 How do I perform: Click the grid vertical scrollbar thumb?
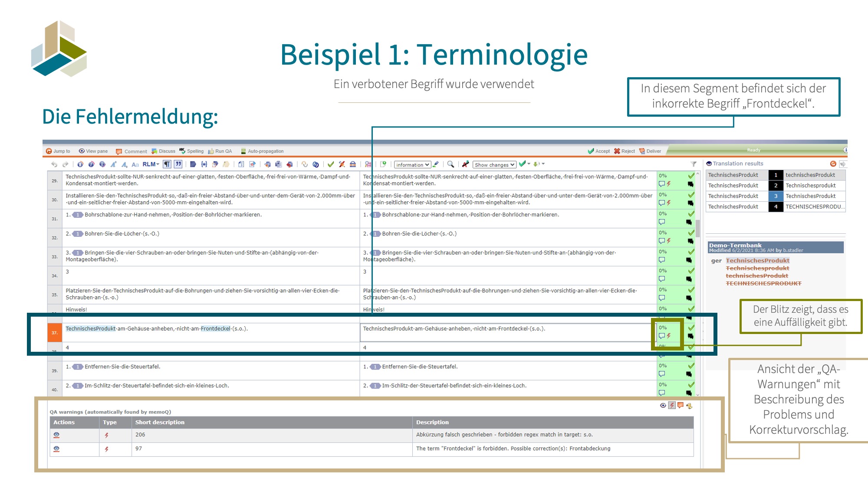tap(698, 228)
